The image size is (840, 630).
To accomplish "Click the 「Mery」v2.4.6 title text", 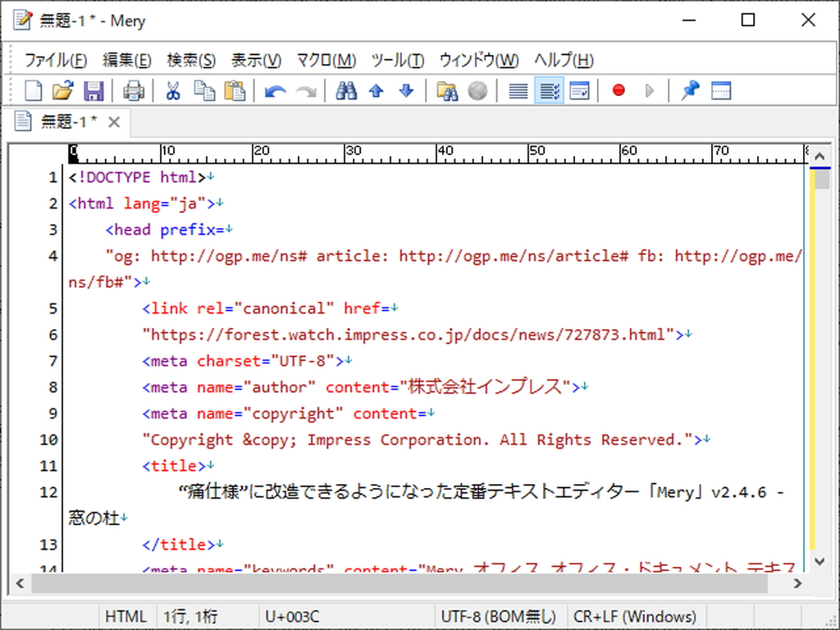I will 707,492.
